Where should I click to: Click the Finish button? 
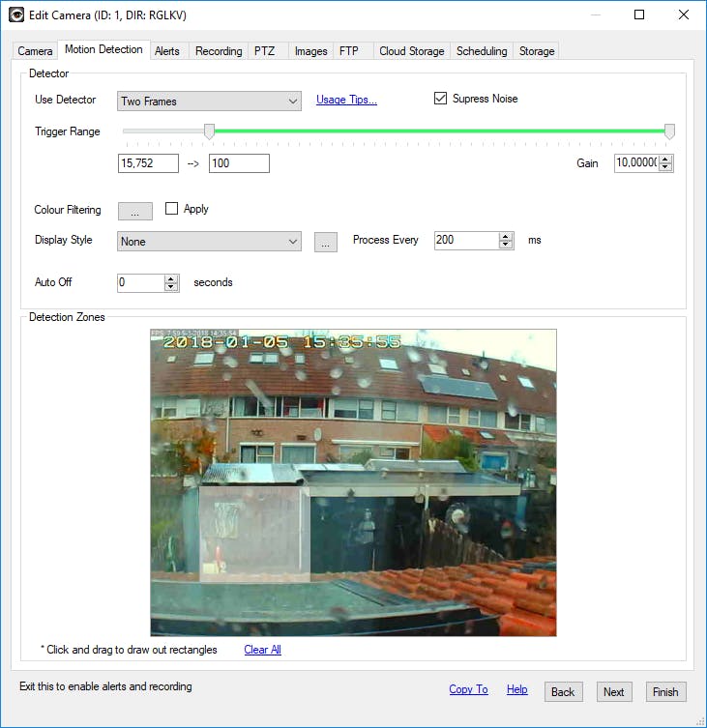tap(665, 692)
